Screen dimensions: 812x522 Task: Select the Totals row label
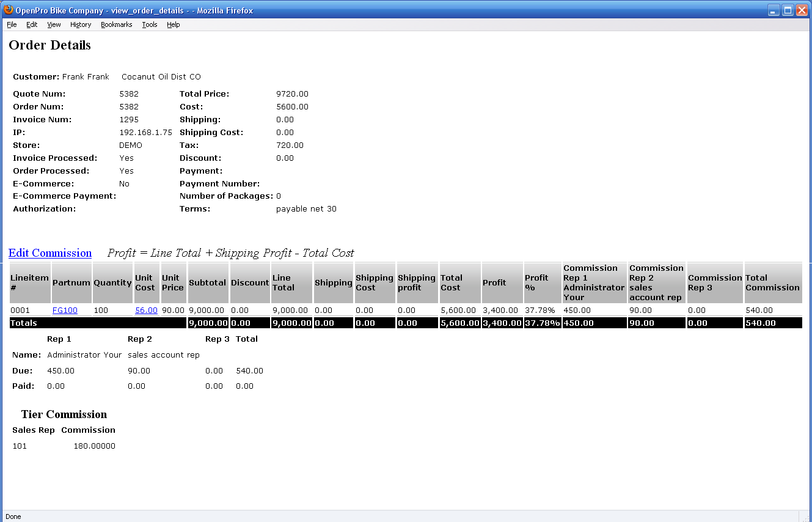[24, 323]
